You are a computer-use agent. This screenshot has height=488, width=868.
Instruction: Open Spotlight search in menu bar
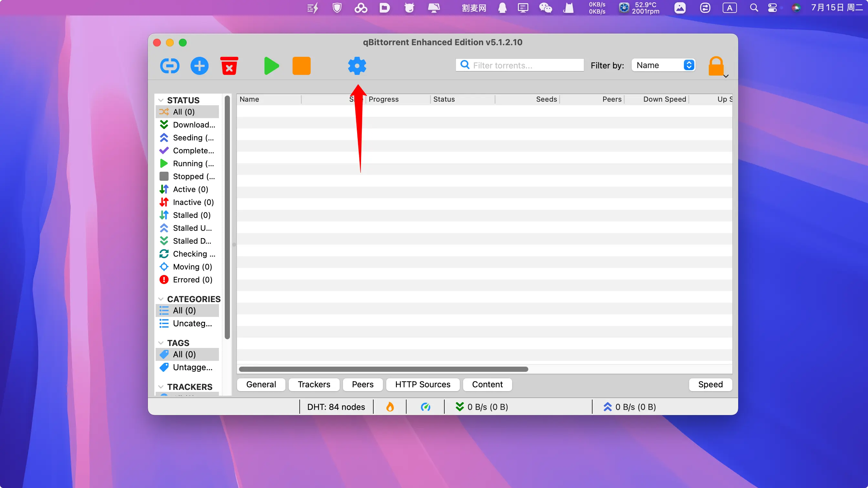tap(754, 8)
